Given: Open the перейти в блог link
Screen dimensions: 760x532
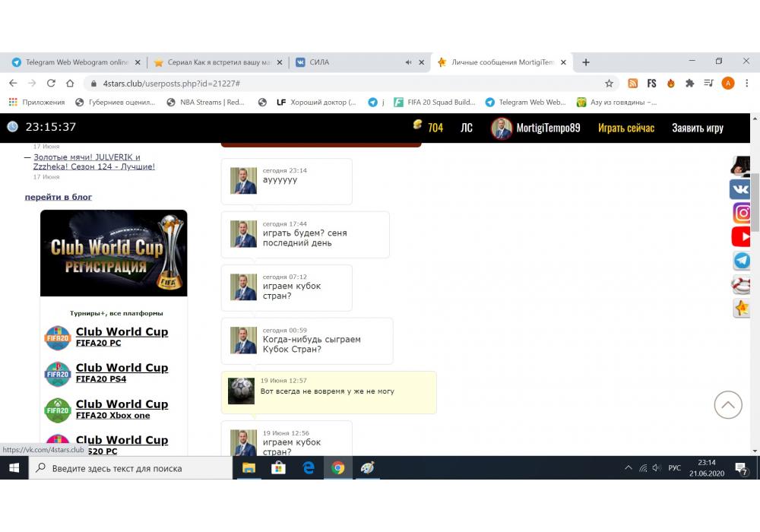Looking at the screenshot, I should (59, 197).
